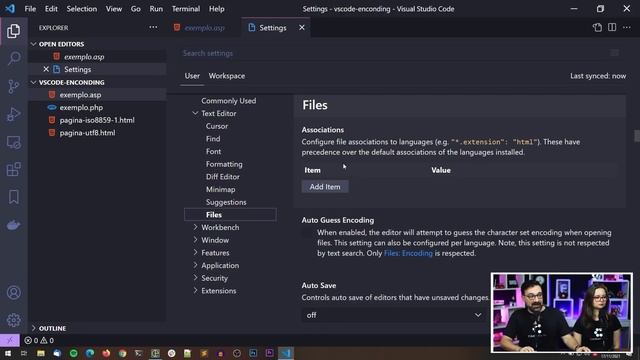Viewport: 640px width, 360px height.
Task: Open Explorer Views and More Actions ellipsis
Action: [153, 27]
